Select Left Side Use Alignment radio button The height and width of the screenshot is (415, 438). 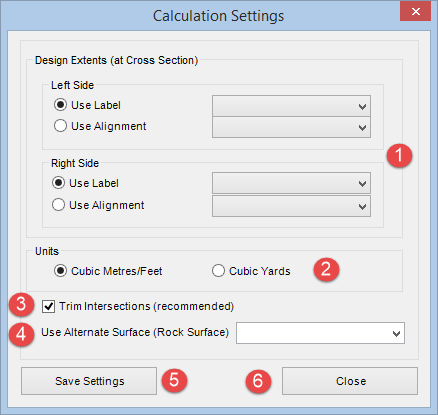pos(60,126)
